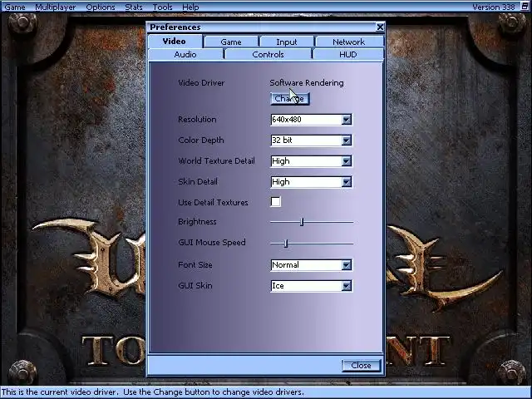The image size is (532, 399).
Task: Click the Use Detail Textures label
Action: pos(213,203)
